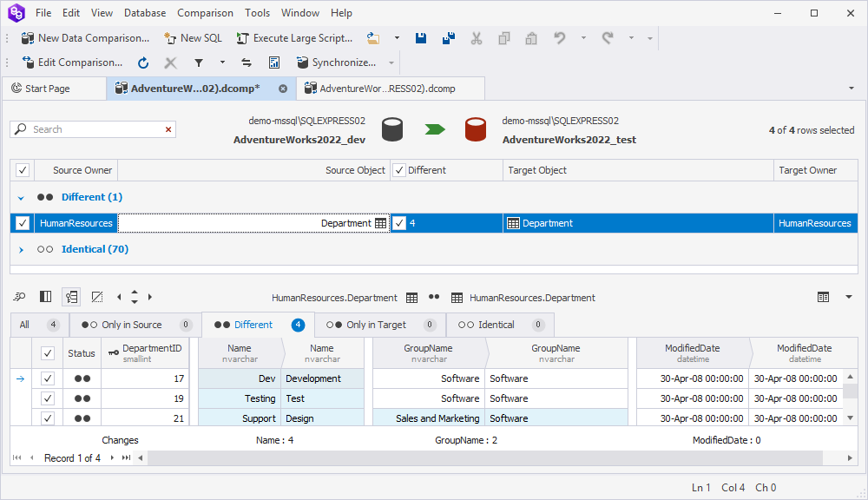Click the Save icon in the toolbar

421,38
